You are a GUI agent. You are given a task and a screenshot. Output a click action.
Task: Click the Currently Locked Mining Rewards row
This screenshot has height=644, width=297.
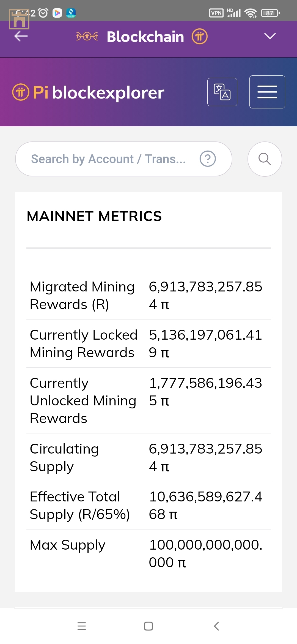click(x=148, y=343)
